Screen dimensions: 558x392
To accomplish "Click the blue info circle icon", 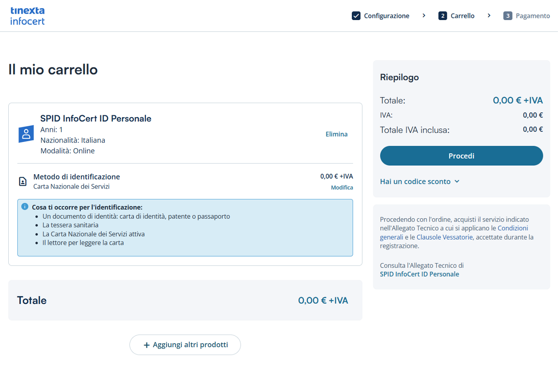I will point(25,206).
